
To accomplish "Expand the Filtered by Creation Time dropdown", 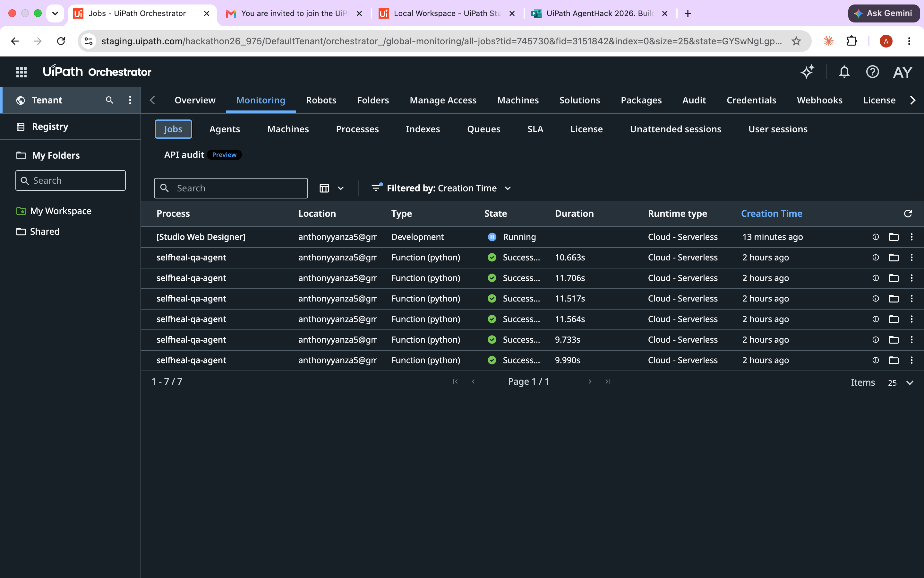I will [441, 188].
